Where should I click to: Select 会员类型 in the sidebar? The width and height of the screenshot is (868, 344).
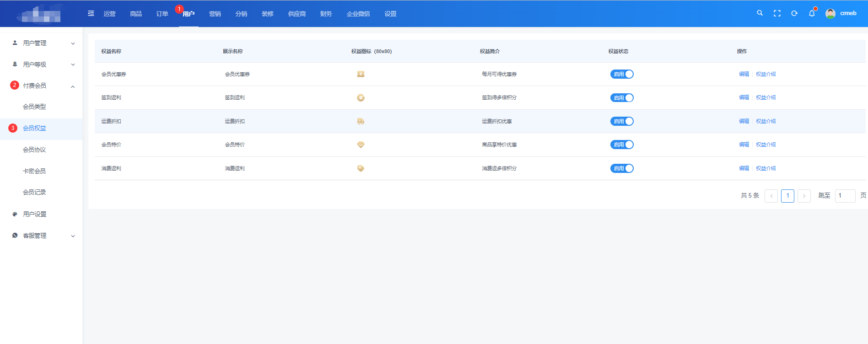34,107
